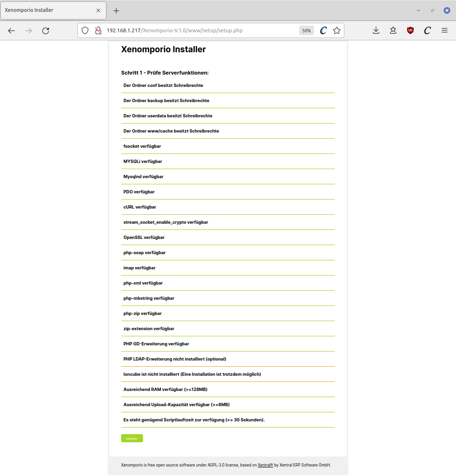Click the Xenomporio Installer page heading
This screenshot has width=456, height=476.
click(163, 49)
